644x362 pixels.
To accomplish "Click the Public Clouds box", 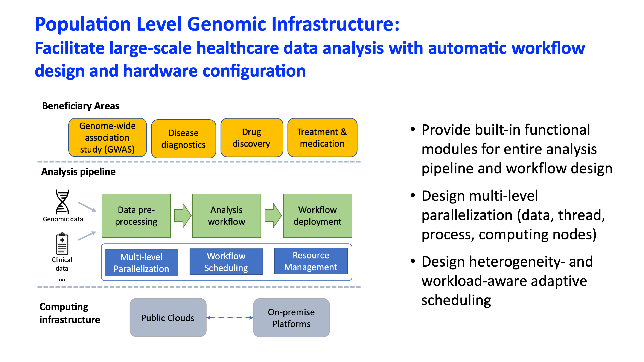I will point(168,318).
